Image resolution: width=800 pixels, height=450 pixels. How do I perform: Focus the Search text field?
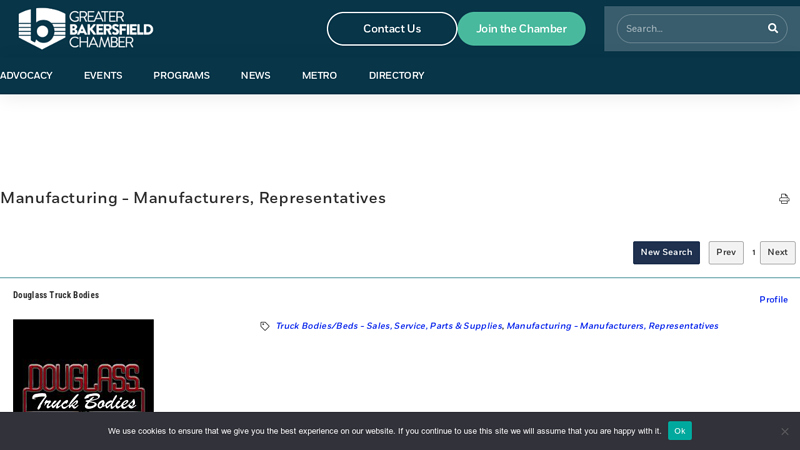[690, 28]
